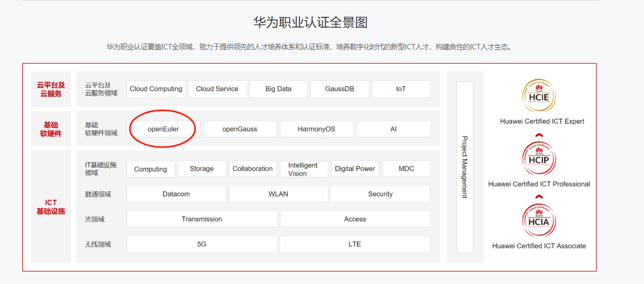This screenshot has height=284, width=644.
Task: Open the Cloud Service certification
Action: (217, 89)
